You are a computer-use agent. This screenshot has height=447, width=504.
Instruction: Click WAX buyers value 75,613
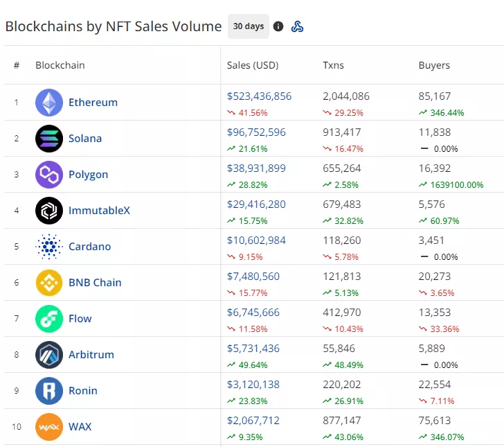click(435, 420)
